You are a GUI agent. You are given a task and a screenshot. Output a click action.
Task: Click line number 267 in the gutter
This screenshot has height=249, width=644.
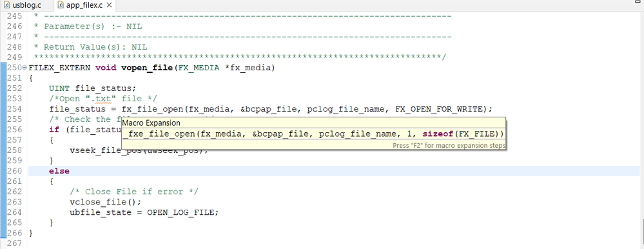[15, 243]
